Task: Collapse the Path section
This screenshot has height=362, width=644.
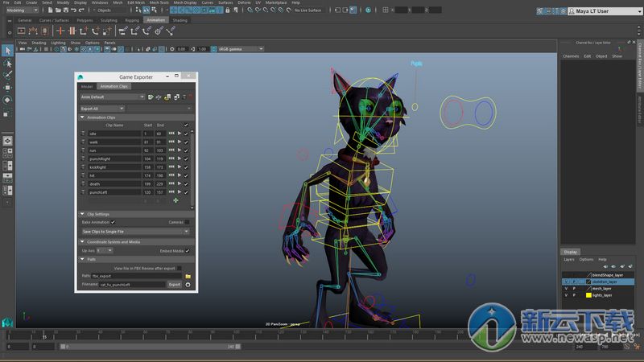Action: coord(82,259)
